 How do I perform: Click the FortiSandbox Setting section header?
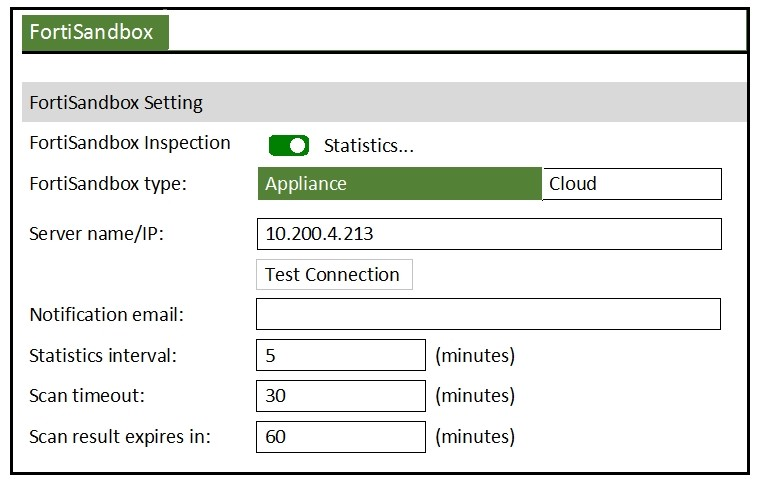pos(384,102)
